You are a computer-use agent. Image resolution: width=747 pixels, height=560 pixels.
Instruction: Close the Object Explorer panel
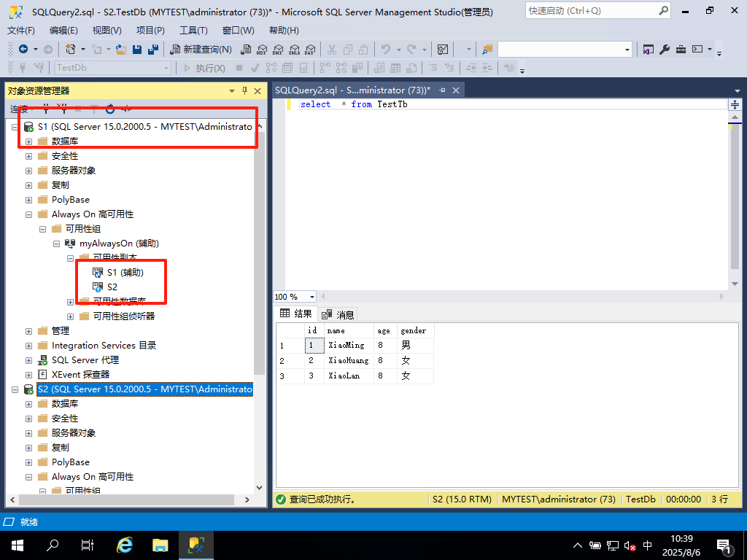(258, 90)
